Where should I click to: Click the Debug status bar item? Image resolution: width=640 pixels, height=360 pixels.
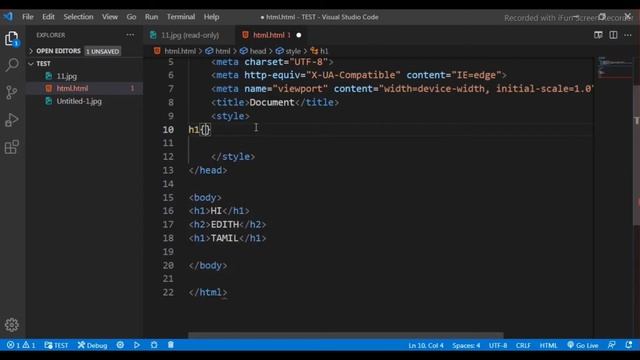coord(93,345)
